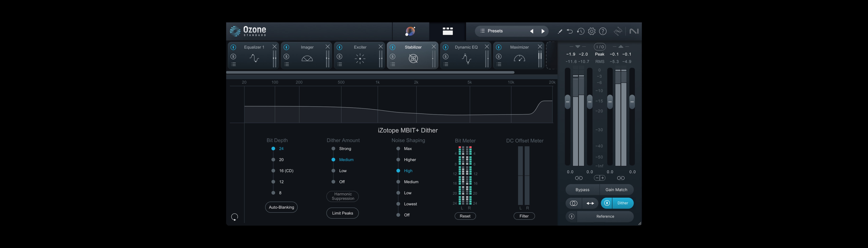Open Equalizer 1 module preset list
Viewport: 868px width, 248px height.
tap(233, 64)
